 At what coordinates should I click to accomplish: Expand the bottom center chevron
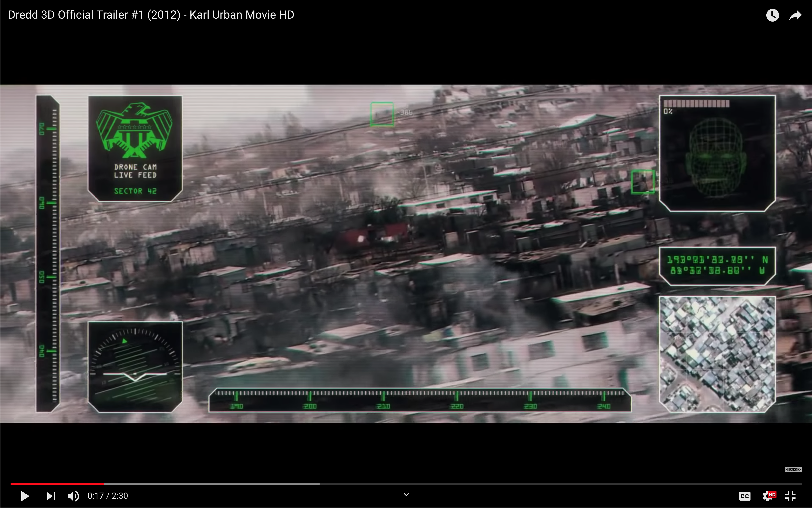pos(406,494)
